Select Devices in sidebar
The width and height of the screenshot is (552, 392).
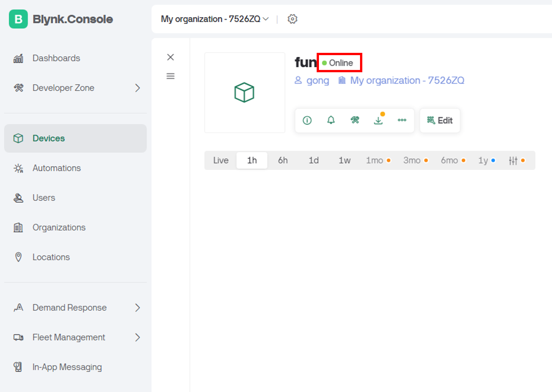point(76,138)
